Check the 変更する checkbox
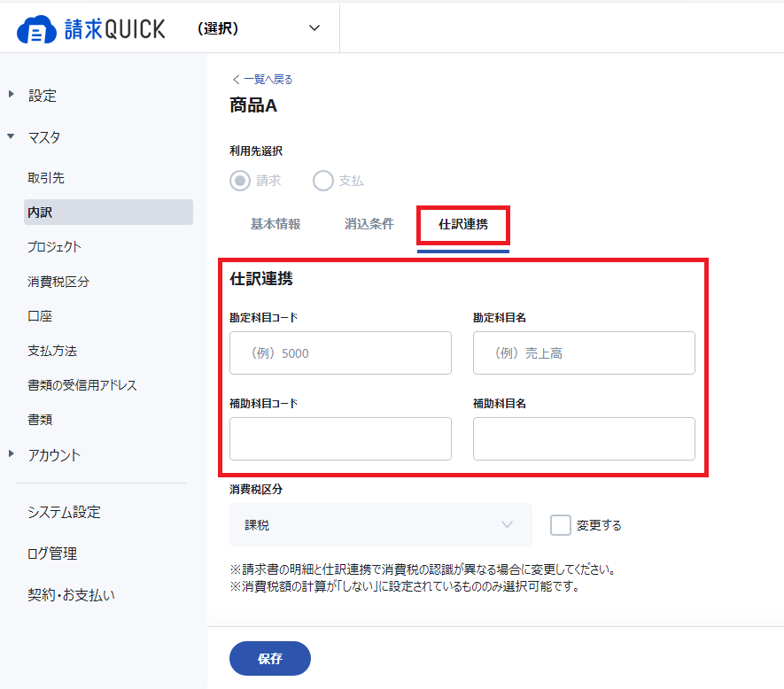 [561, 525]
